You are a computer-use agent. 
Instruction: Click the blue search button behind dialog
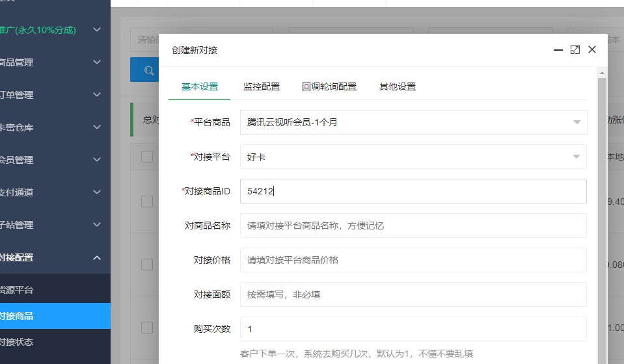(145, 70)
